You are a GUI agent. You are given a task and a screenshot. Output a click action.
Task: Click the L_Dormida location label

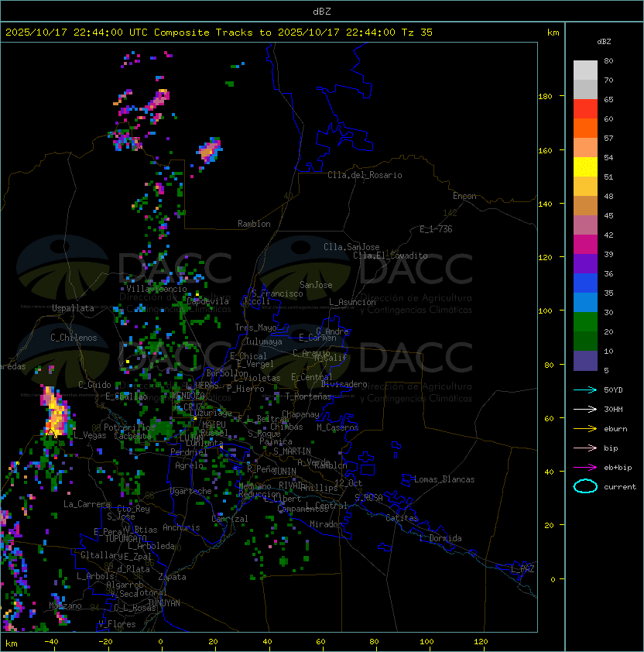(440, 538)
